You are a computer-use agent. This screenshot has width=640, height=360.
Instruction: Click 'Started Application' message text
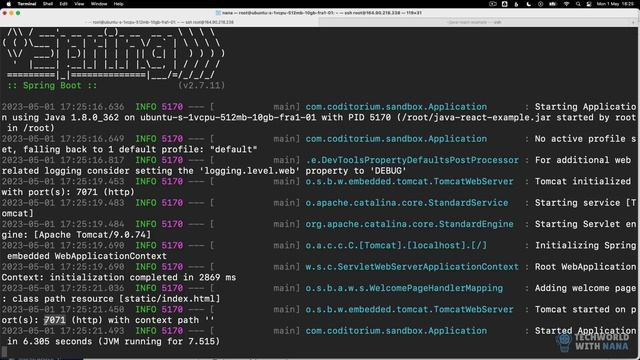(585, 331)
